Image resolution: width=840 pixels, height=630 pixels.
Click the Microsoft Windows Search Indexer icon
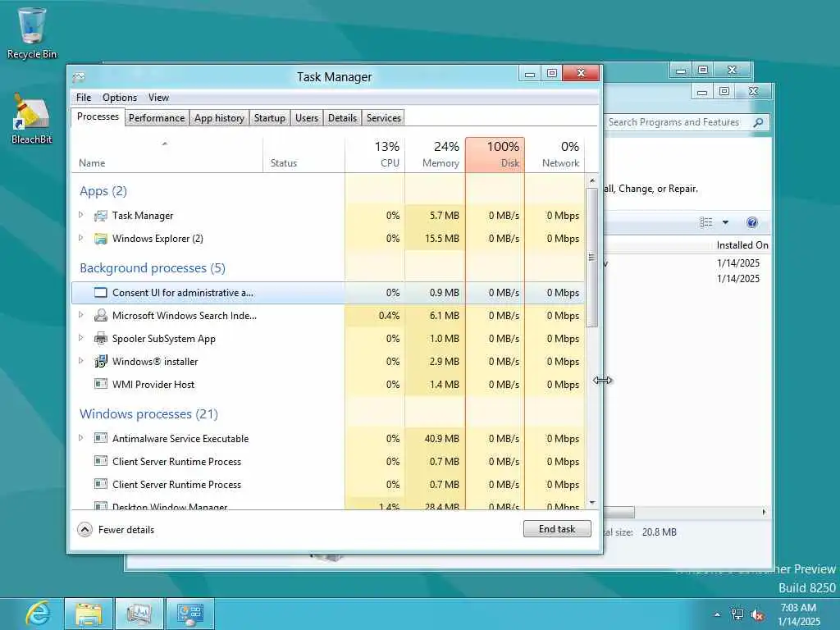100,316
